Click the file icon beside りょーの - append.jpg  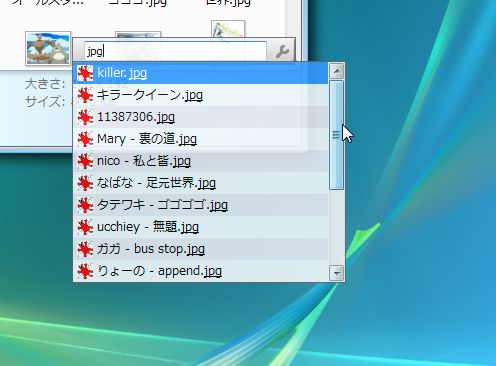pos(85,271)
